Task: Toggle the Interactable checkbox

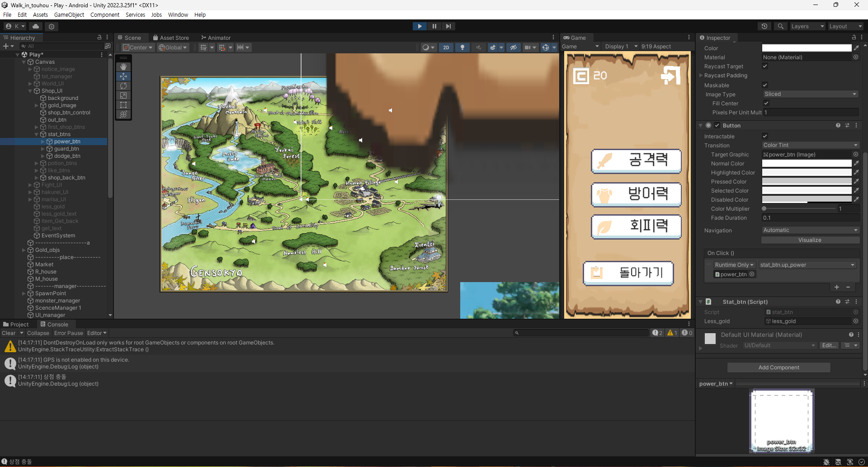Action: [765, 136]
